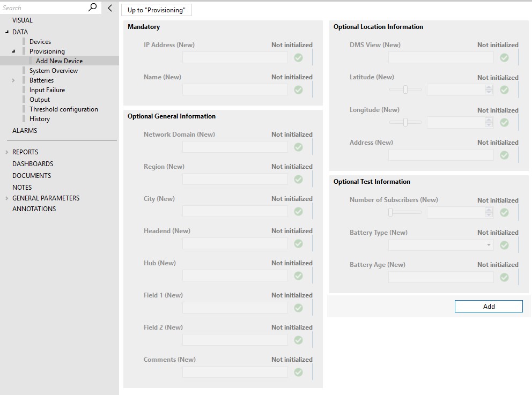Click the Battery Age input field
Image resolution: width=532 pixels, height=395 pixels.
(441, 277)
